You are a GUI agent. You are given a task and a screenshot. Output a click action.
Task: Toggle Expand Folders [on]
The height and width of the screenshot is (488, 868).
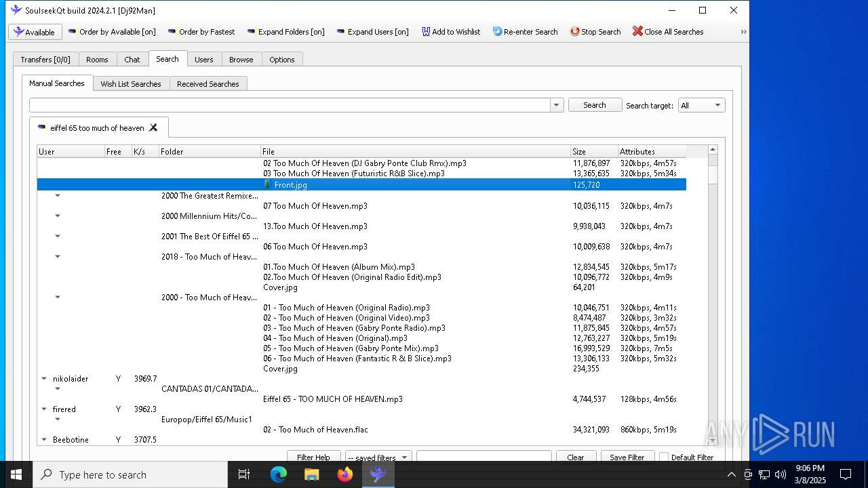(285, 32)
